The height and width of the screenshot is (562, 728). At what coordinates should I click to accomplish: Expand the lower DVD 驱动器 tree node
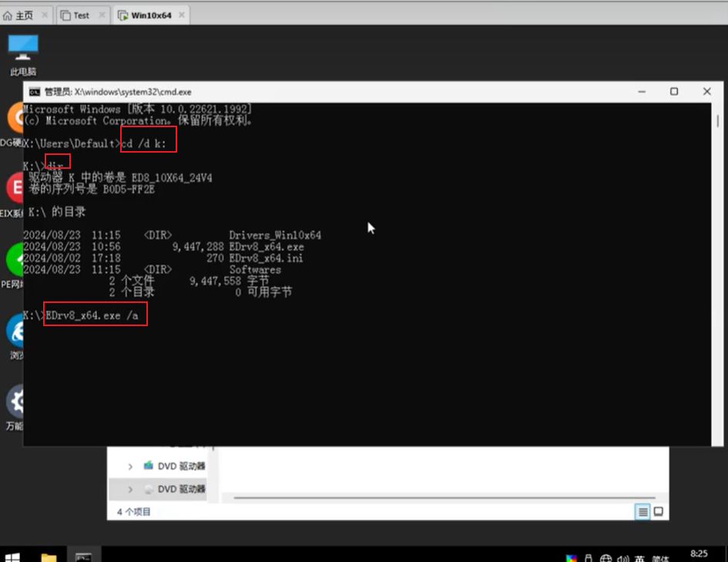coord(130,489)
